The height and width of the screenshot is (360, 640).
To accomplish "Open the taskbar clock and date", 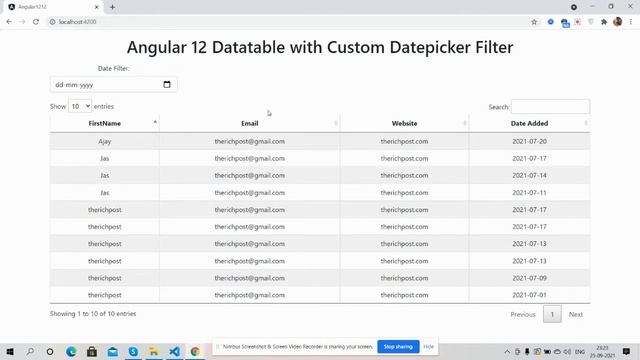I will coord(602,351).
